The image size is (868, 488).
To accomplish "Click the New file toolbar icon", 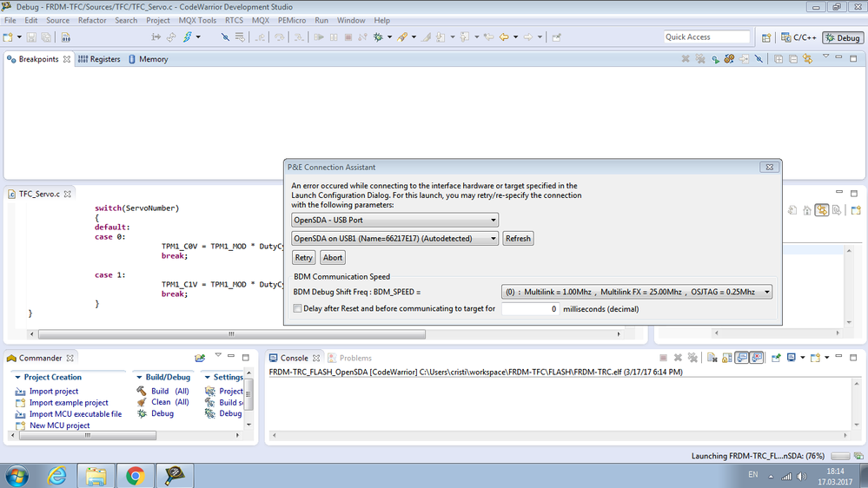I will (8, 37).
